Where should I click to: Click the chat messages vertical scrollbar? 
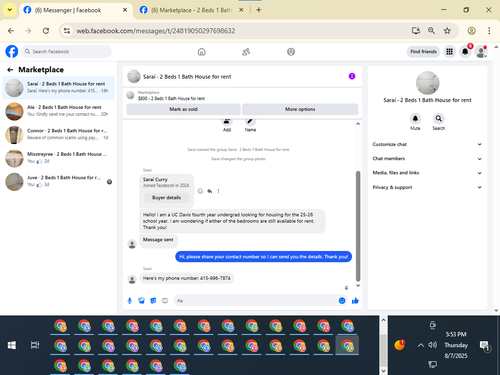(358, 227)
